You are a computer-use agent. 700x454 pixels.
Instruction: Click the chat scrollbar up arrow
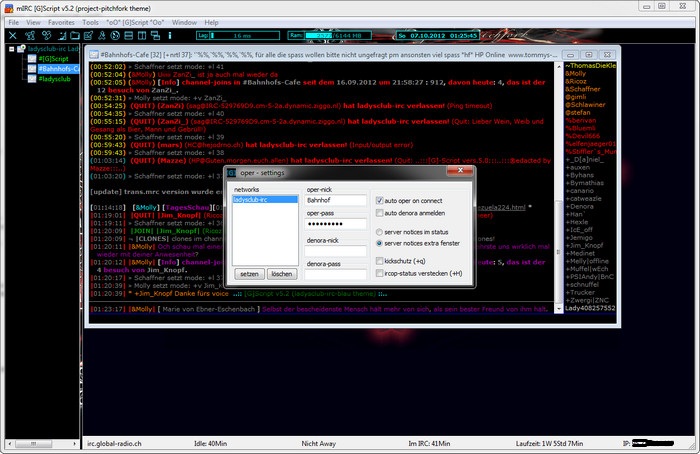pyautogui.click(x=558, y=66)
